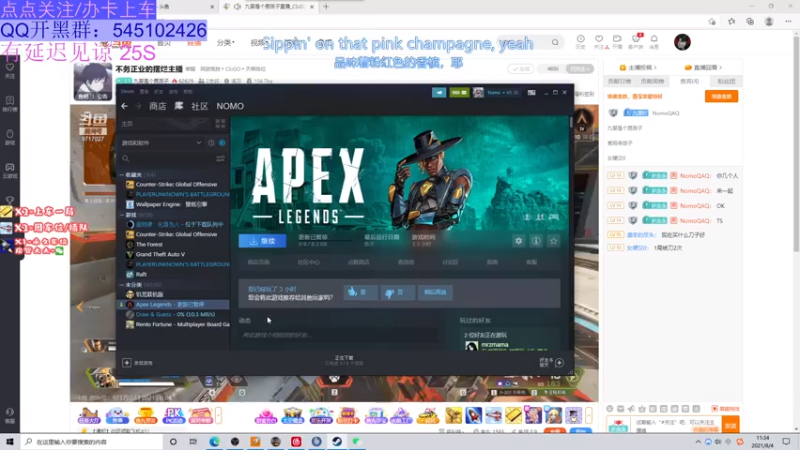The width and height of the screenshot is (800, 450).
Task: Open the 社区中心 community hub link
Action: click(x=308, y=262)
